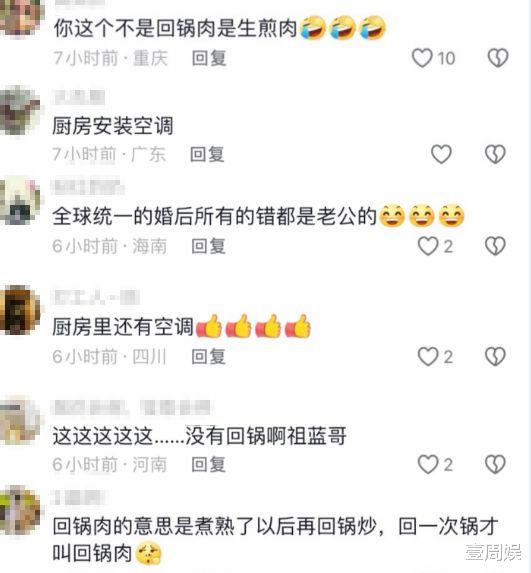Image resolution: width=531 pixels, height=573 pixels.
Task: Like the 厨房安装空调 comment from Guangdong
Action: [441, 154]
